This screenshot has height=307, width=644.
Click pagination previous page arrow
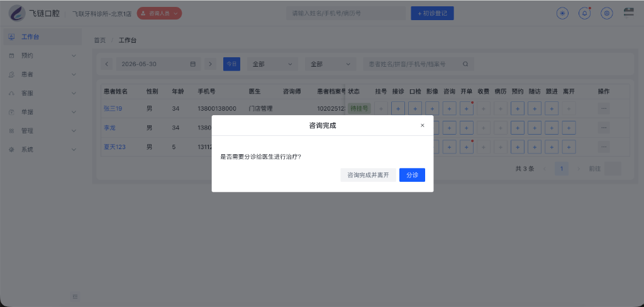(x=545, y=169)
